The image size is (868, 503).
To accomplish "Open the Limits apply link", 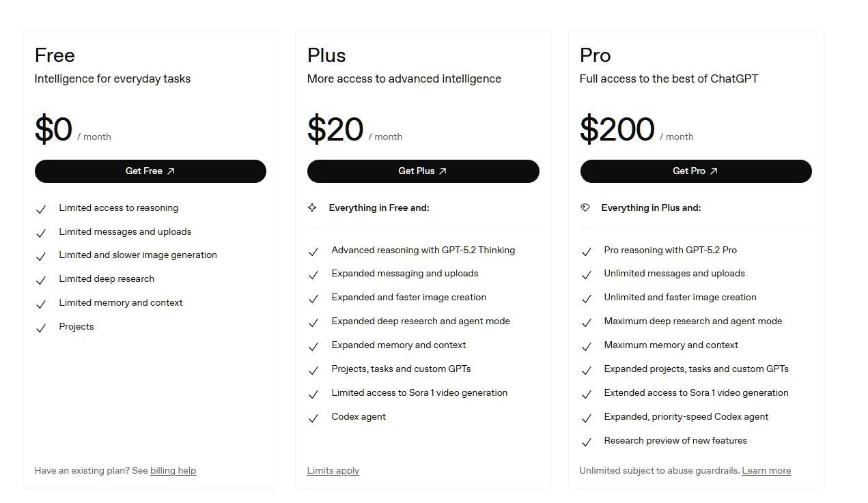I will (x=333, y=470).
